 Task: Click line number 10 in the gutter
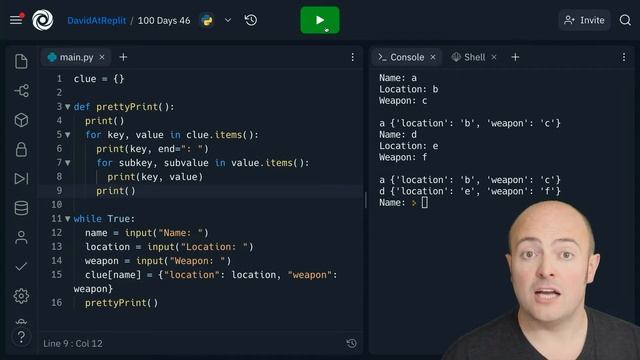click(x=57, y=204)
